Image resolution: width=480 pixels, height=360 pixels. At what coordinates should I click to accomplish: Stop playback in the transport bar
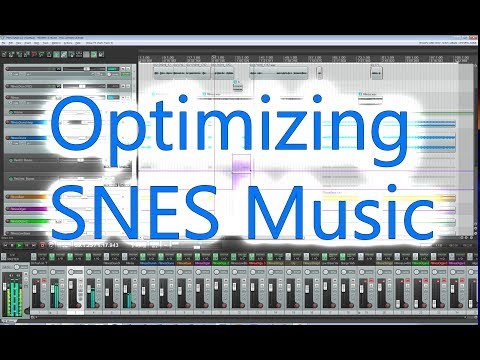[x=12, y=245]
